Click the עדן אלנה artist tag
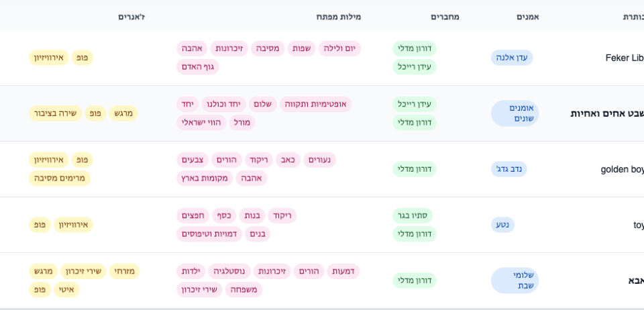The height and width of the screenshot is (310, 644). click(x=512, y=58)
